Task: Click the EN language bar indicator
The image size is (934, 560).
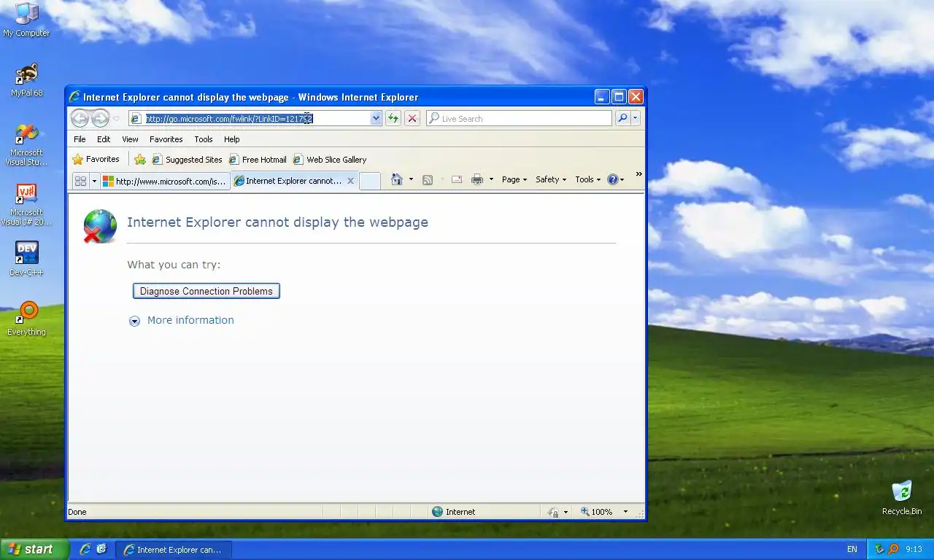Action: coord(852,549)
